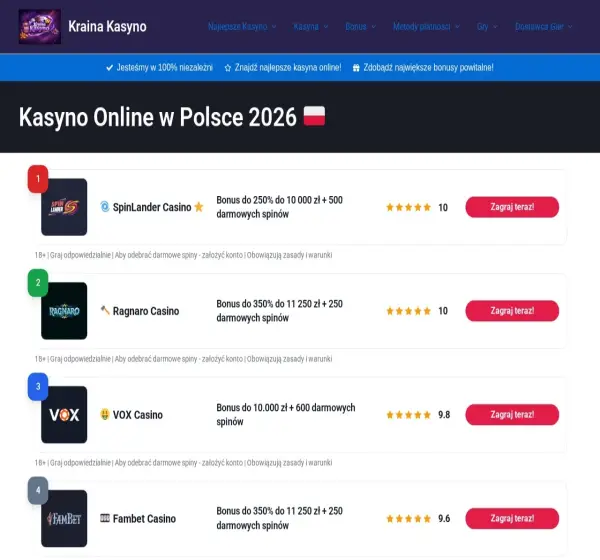
Task: Click the money-face emoji before VOX Casino
Action: (x=105, y=414)
